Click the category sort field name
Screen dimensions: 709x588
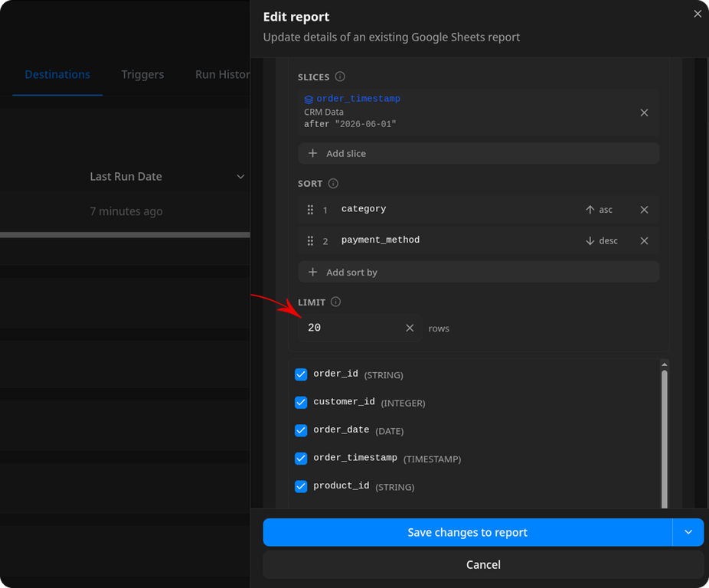[364, 209]
